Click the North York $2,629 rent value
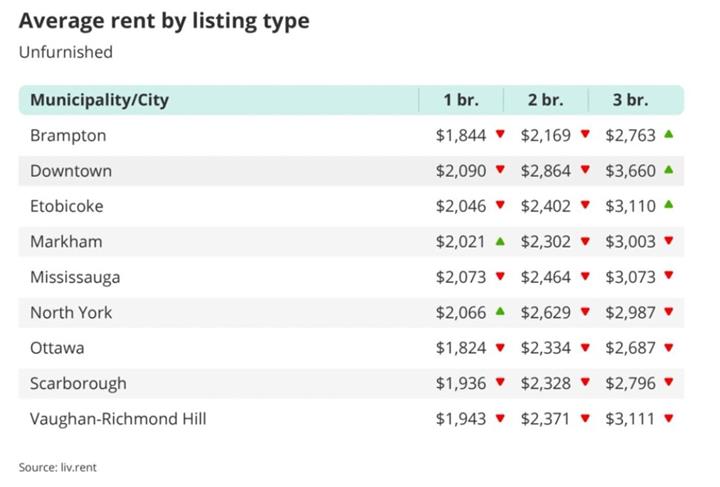Viewport: 720px width, 487px height. pyautogui.click(x=545, y=312)
